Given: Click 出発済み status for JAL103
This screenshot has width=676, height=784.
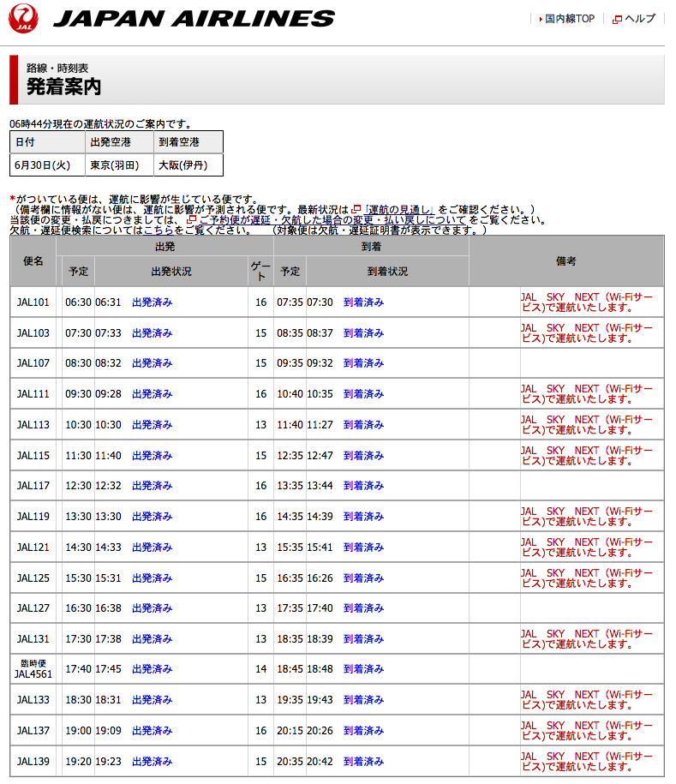Looking at the screenshot, I should [152, 333].
